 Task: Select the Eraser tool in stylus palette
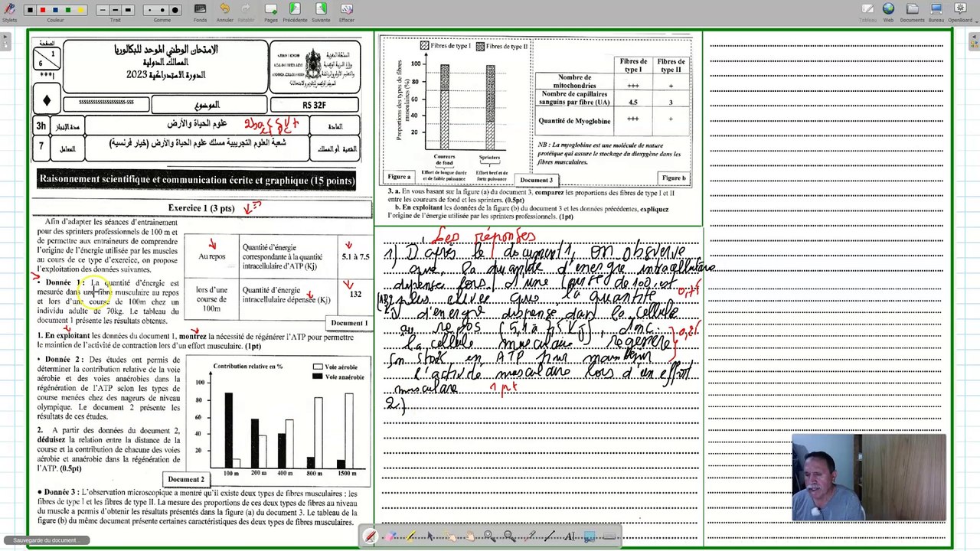coord(390,536)
